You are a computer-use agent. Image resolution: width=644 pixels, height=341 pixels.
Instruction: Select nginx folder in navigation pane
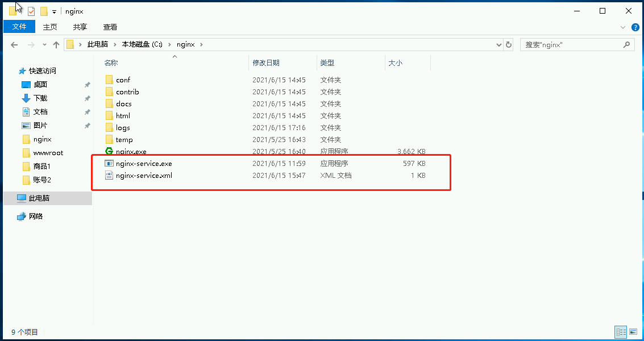click(x=42, y=139)
